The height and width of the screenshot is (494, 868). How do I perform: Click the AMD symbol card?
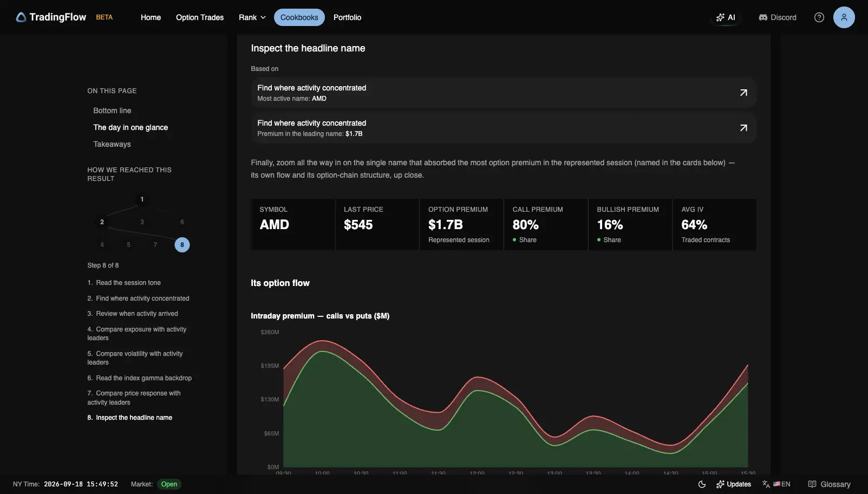click(x=293, y=225)
